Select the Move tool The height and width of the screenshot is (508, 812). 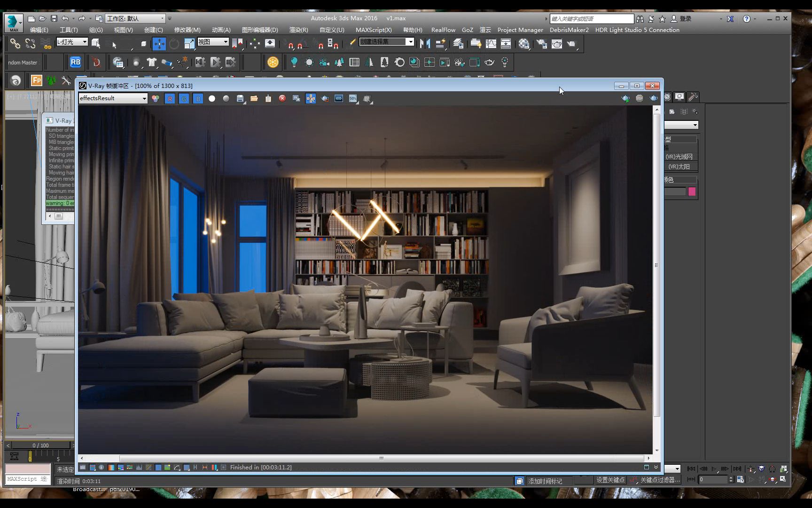point(159,44)
